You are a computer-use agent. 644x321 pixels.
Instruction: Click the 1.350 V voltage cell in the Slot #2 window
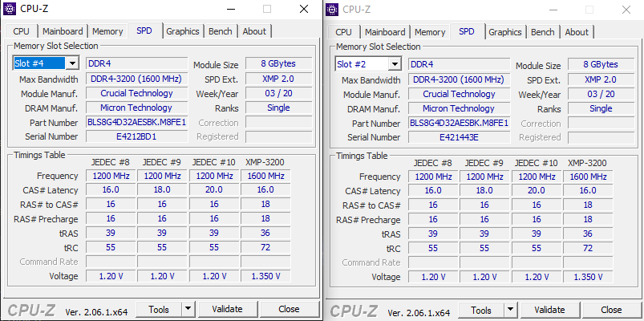[588, 277]
